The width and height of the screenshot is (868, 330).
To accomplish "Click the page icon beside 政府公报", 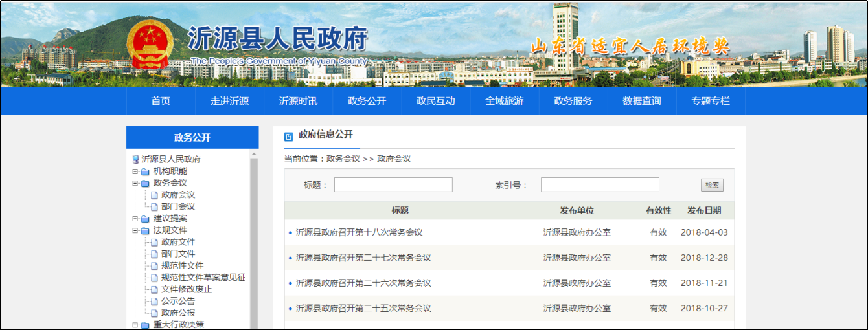I will [x=154, y=313].
